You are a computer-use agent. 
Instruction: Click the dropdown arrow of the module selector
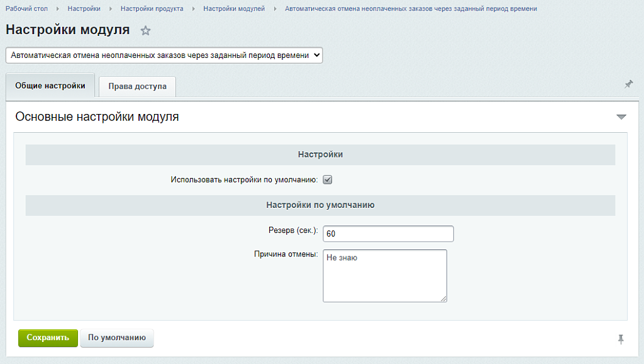tap(316, 55)
